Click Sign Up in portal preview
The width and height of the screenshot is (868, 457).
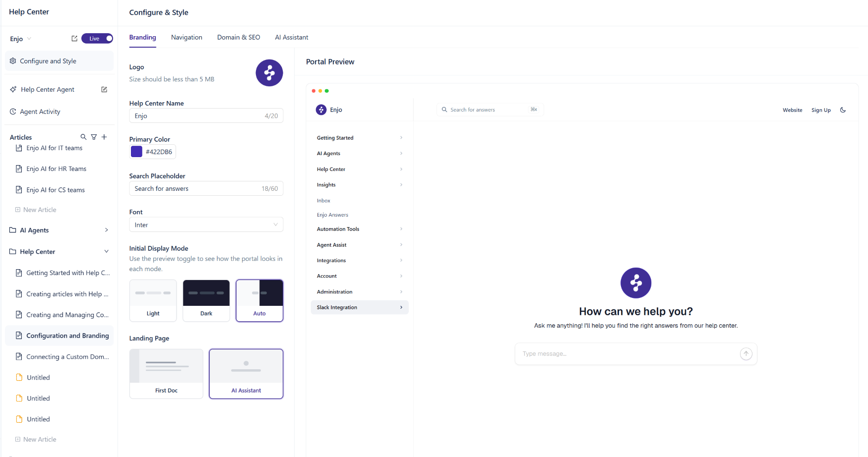pos(821,110)
